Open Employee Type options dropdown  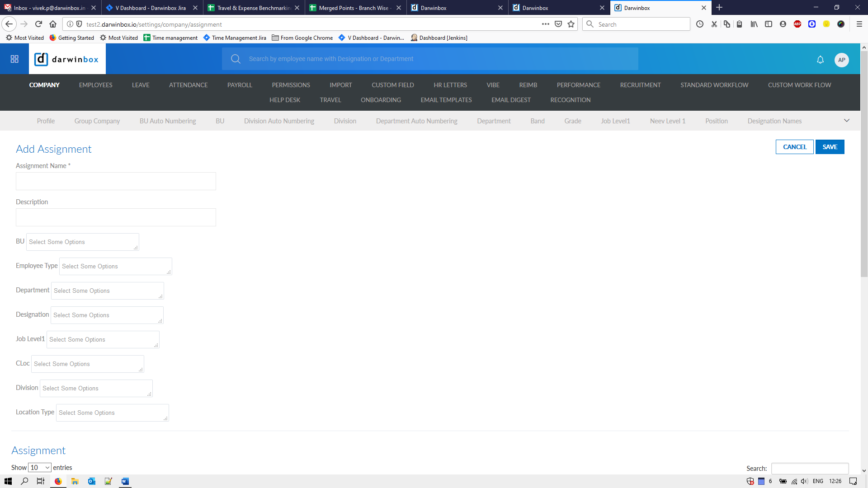pyautogui.click(x=115, y=267)
